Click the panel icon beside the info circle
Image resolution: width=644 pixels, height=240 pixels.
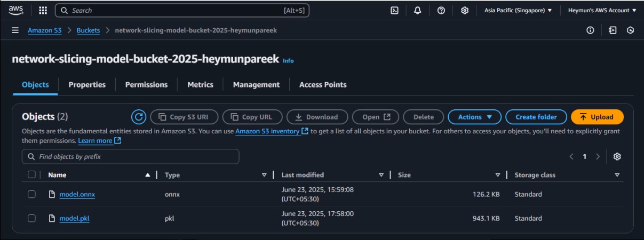click(x=613, y=30)
